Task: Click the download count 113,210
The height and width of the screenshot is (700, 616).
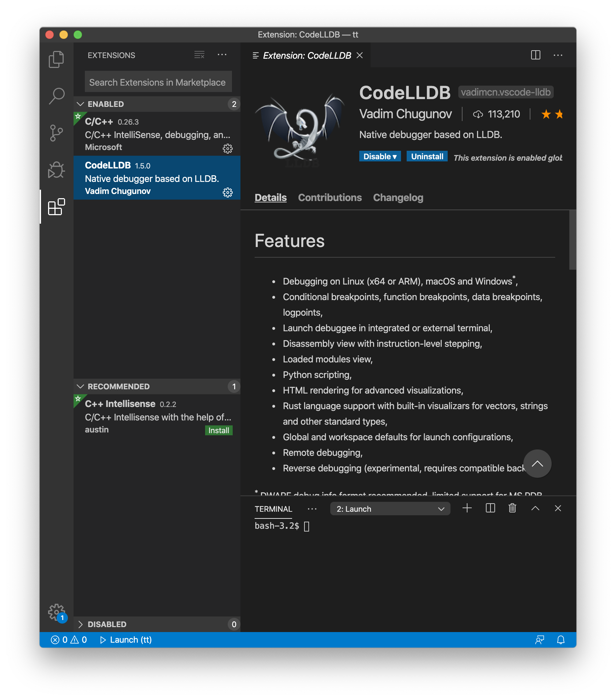Action: click(496, 114)
